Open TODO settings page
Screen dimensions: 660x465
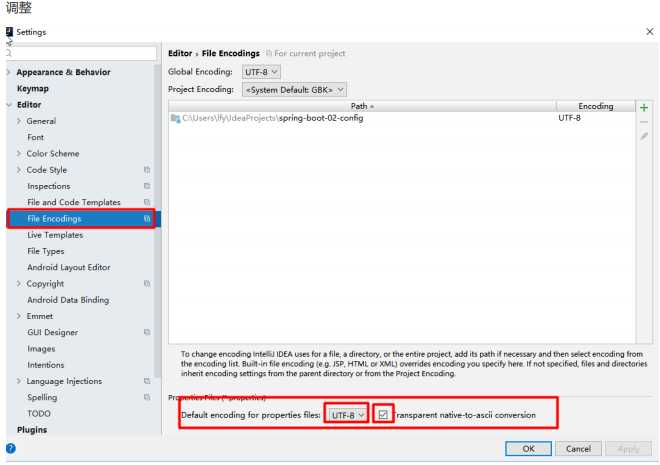(39, 414)
